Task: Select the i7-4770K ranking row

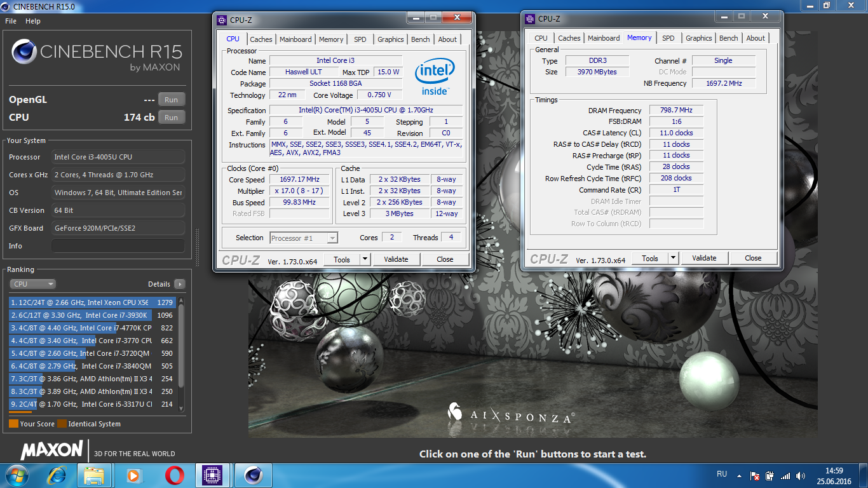Action: 92,328
